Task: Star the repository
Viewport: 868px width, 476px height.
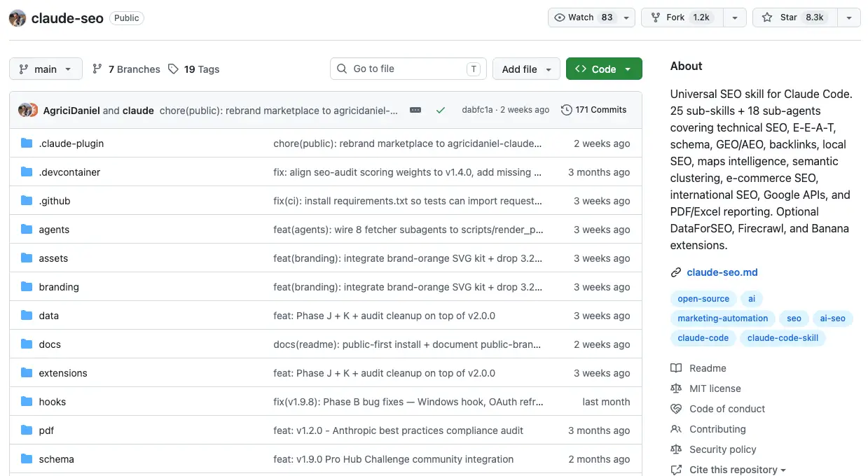Action: tap(796, 17)
